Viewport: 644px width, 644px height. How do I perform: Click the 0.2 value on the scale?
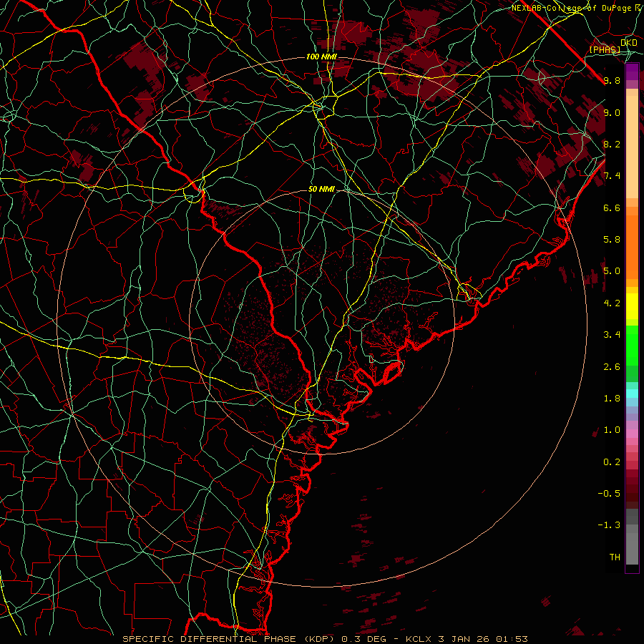pyautogui.click(x=612, y=462)
